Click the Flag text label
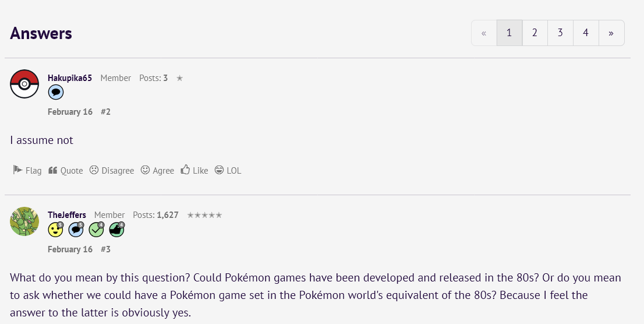Image resolution: width=644 pixels, height=324 pixels. (x=33, y=171)
